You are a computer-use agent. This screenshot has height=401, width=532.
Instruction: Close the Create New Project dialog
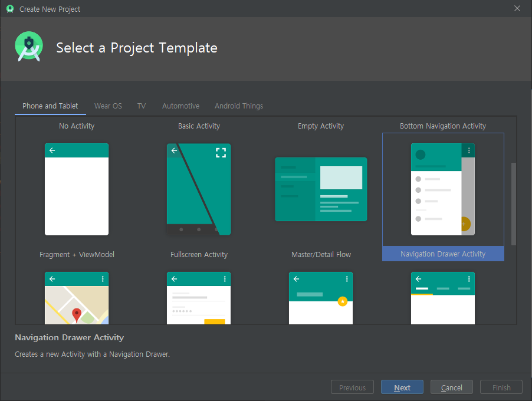pos(517,8)
